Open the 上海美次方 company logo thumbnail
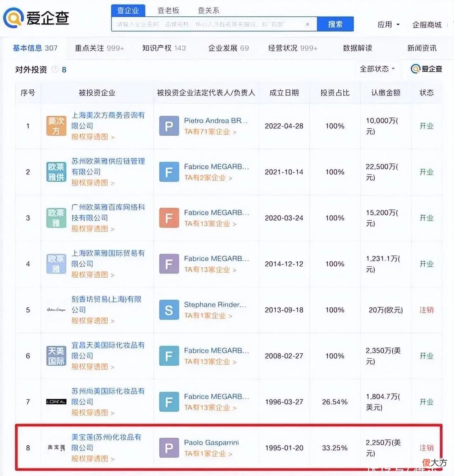Image resolution: width=454 pixels, height=476 pixels. [x=56, y=126]
